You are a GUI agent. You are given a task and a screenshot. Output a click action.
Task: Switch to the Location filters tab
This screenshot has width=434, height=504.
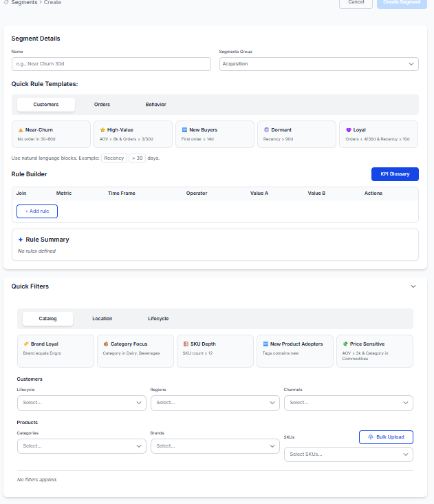point(102,319)
